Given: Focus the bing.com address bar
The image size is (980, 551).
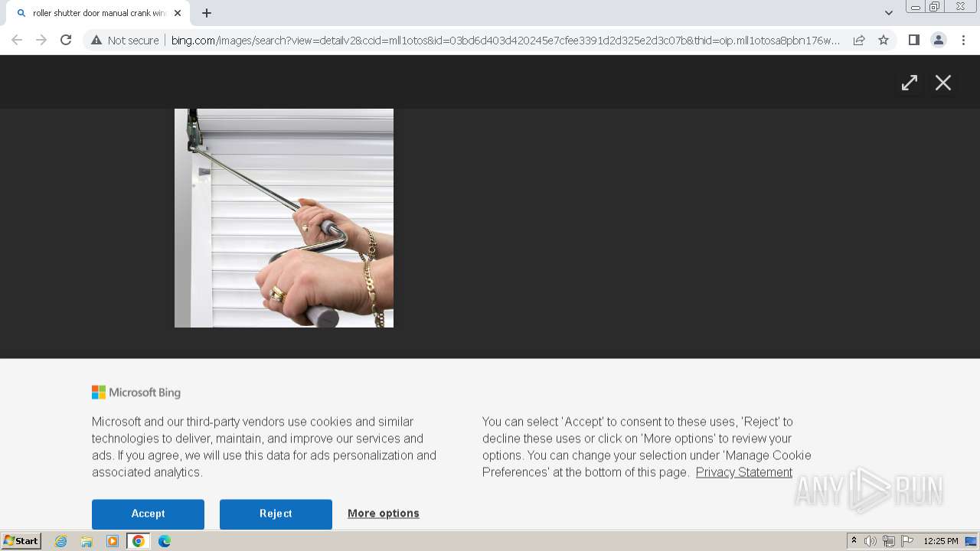Looking at the screenshot, I should [x=505, y=40].
